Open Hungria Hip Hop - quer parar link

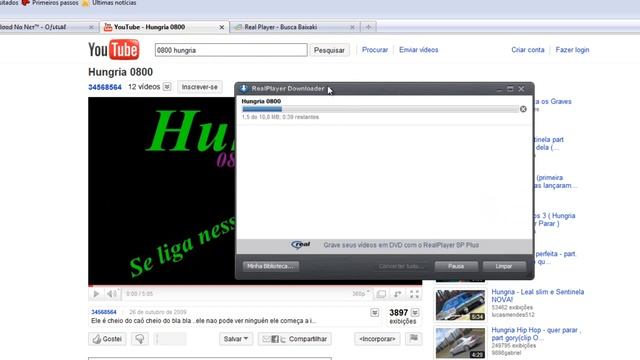pos(536,333)
